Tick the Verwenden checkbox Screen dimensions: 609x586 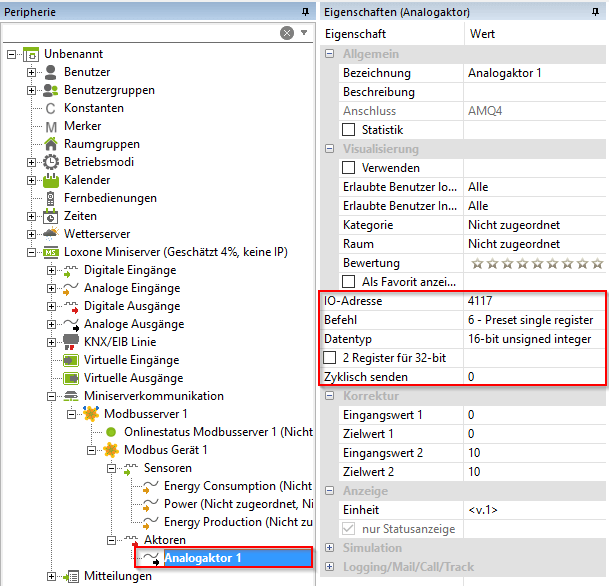(x=349, y=168)
